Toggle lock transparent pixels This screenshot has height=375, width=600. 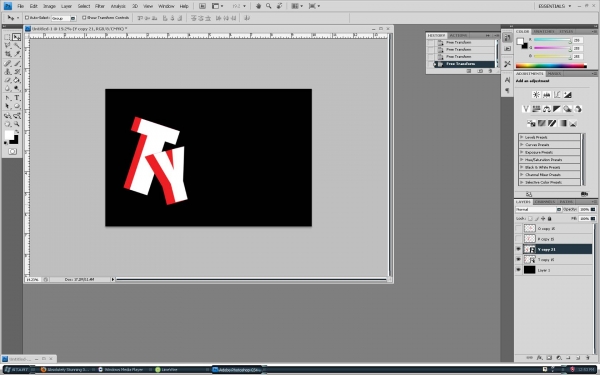point(530,218)
